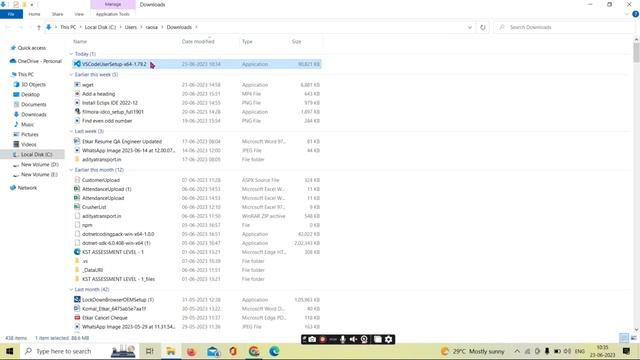Refresh the Downloads folder
This screenshot has height=360, width=640.
click(483, 27)
